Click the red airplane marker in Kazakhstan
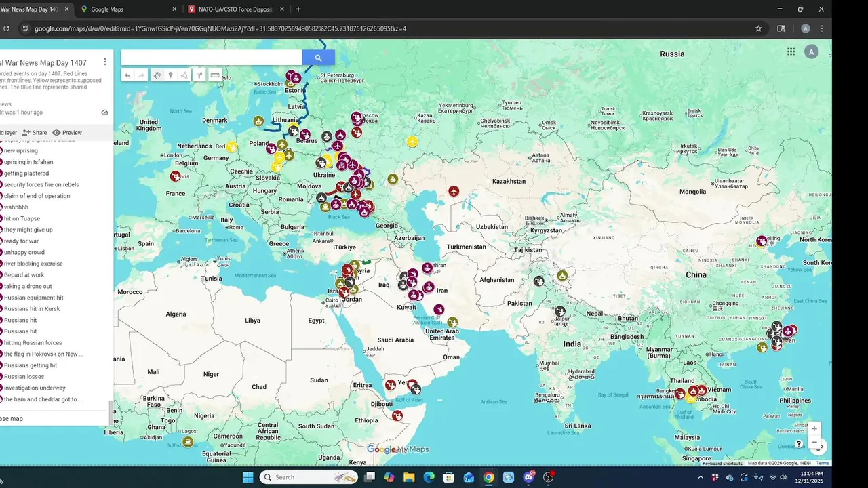 click(454, 191)
